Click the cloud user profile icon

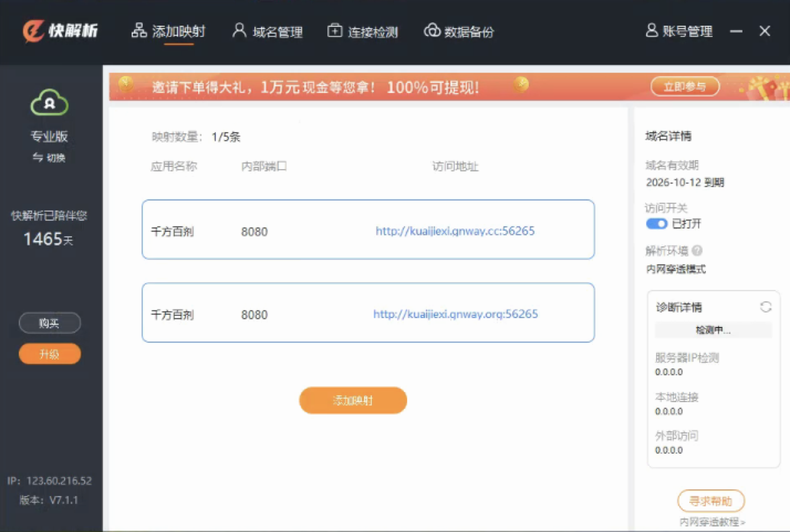[49, 103]
